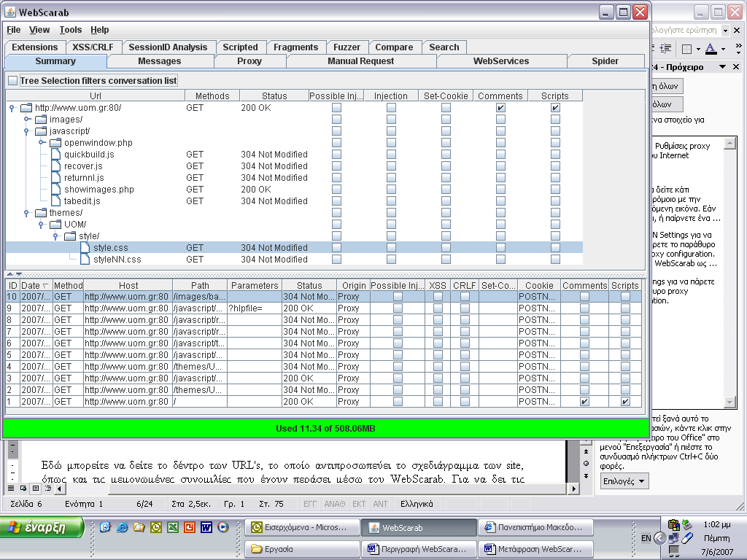Click the έναρξη Start button
Screen dimensions: 747x560
click(42, 527)
